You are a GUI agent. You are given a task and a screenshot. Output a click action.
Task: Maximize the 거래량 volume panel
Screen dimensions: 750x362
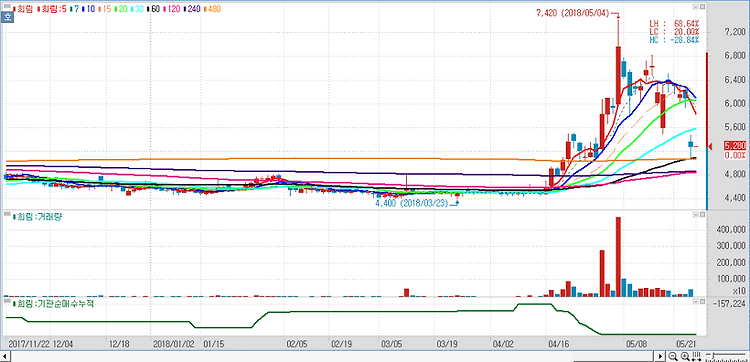click(x=702, y=216)
